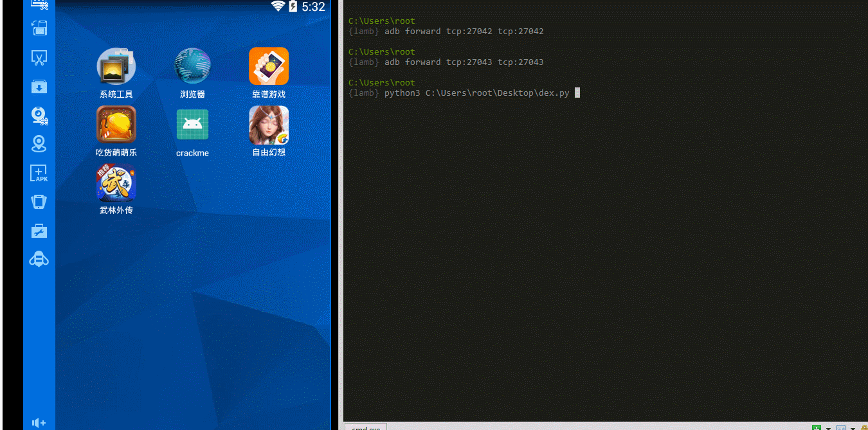Screen dimensions: 868x430
Task: Click the webcam icon in emulator sidebar
Action: coord(39,116)
